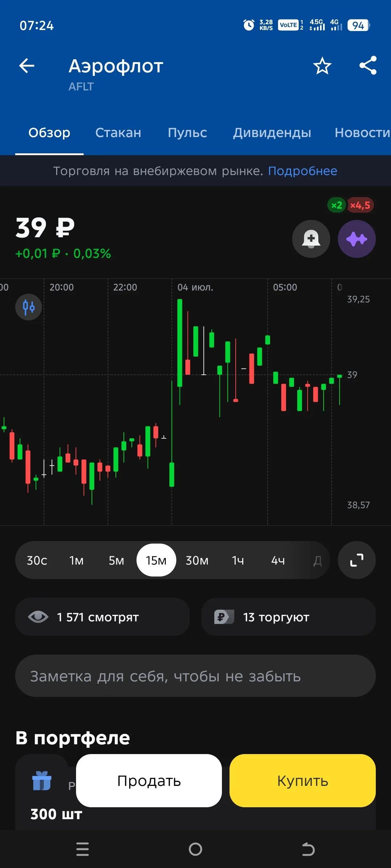Tap the x2 long leverage badge
The height and width of the screenshot is (868, 391).
click(x=337, y=205)
